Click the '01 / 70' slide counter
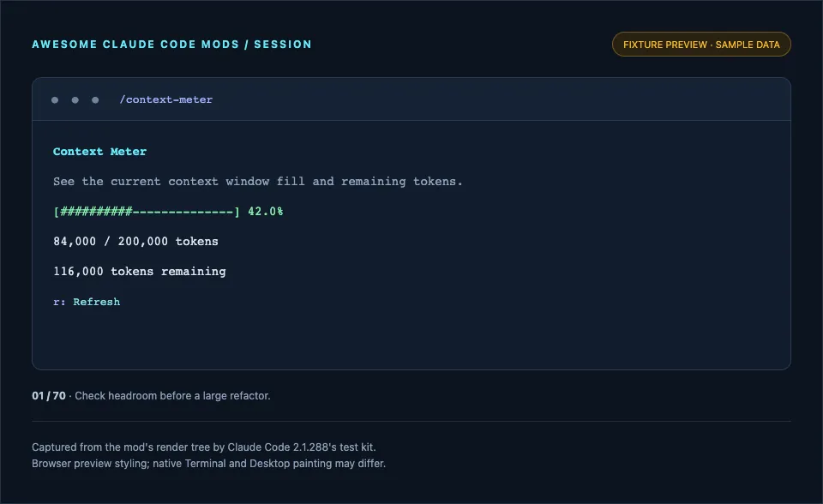Image resolution: width=823 pixels, height=504 pixels. 49,396
